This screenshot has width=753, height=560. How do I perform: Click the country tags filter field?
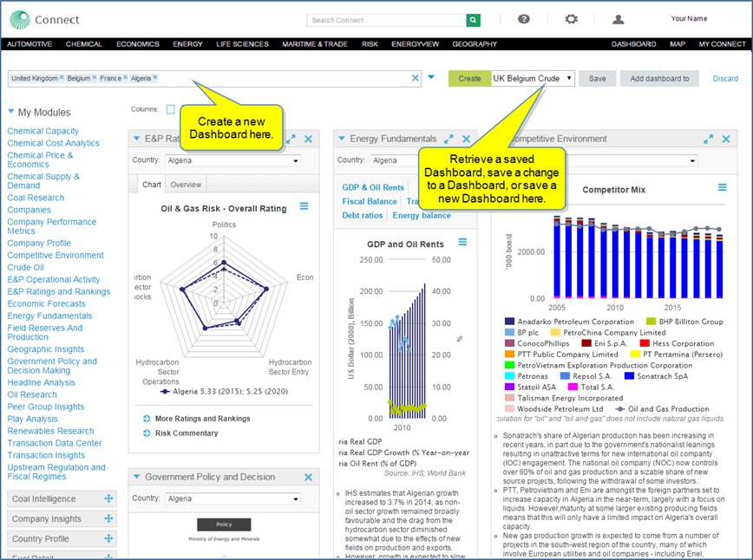point(214,78)
